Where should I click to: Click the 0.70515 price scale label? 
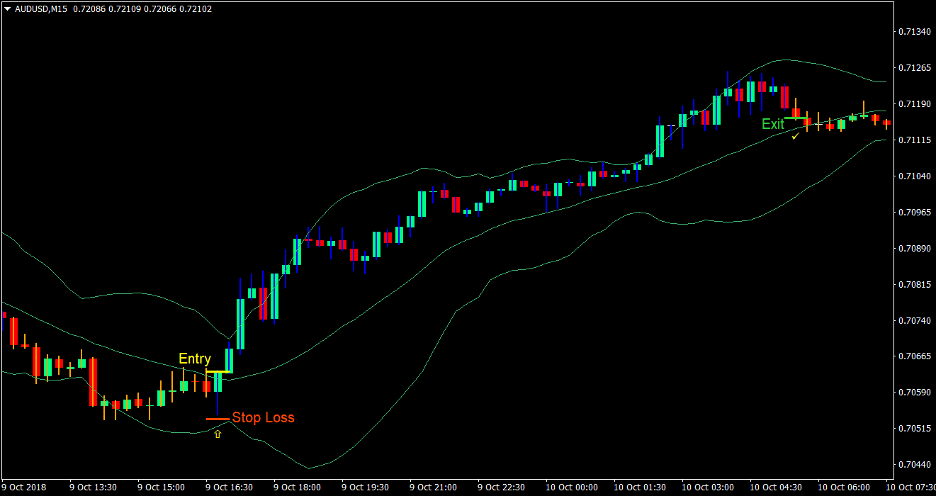(x=910, y=429)
